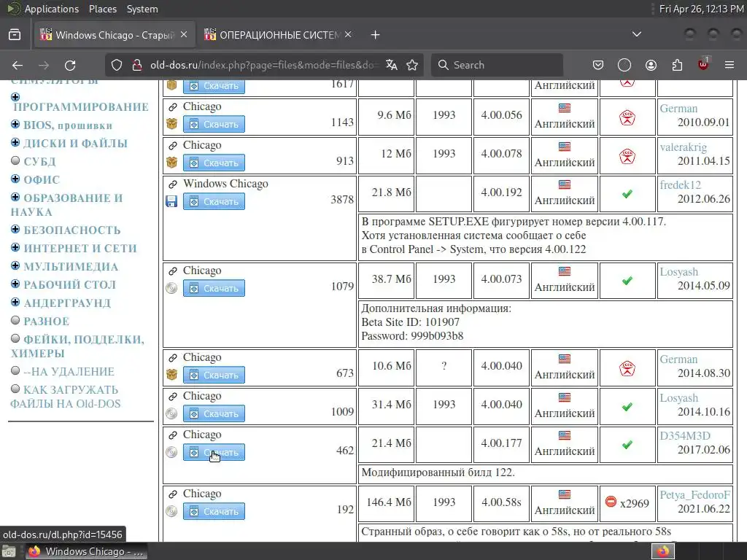The width and height of the screenshot is (747, 560).
Task: Click the insecure connection padlock icon
Action: pyautogui.click(x=137, y=65)
